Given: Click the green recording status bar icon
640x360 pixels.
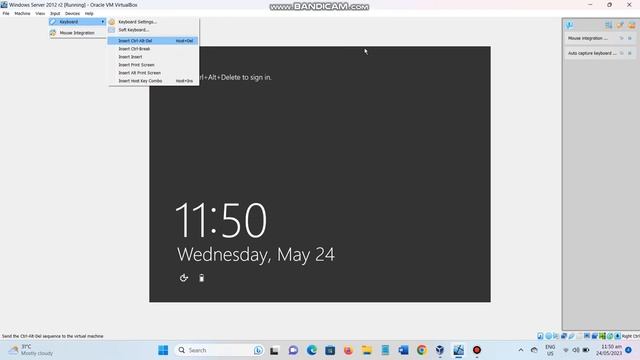Looking at the screenshot, I should tap(602, 336).
